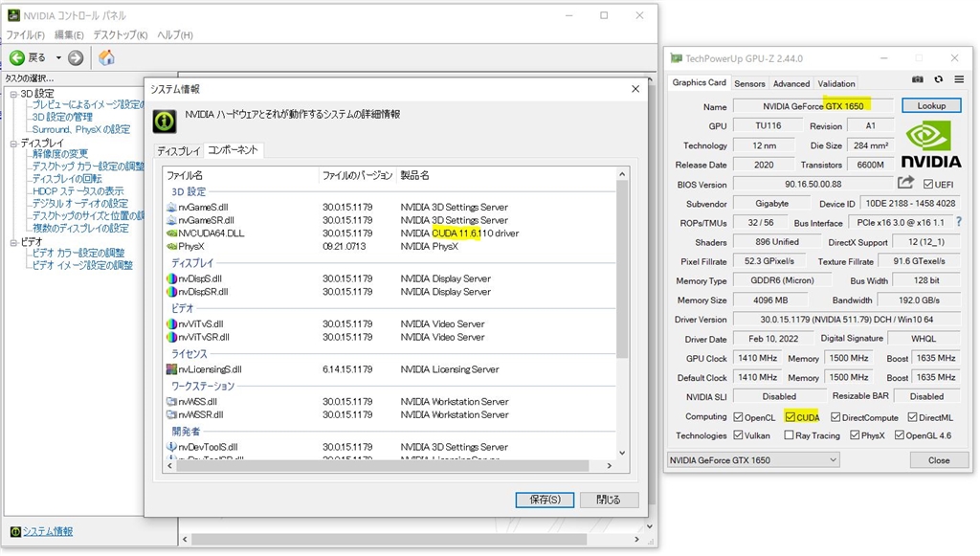The image size is (980, 556).
Task: Open the GPU-Z hamburger menu icon
Action: (959, 79)
